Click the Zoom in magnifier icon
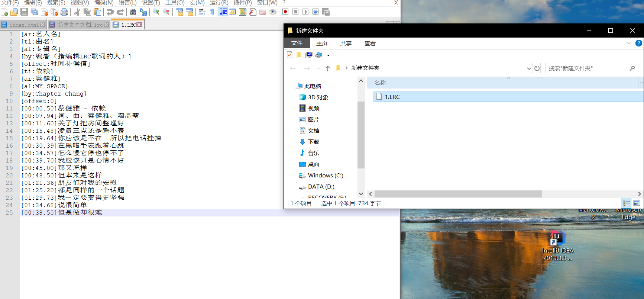The image size is (644, 299). [x=156, y=12]
